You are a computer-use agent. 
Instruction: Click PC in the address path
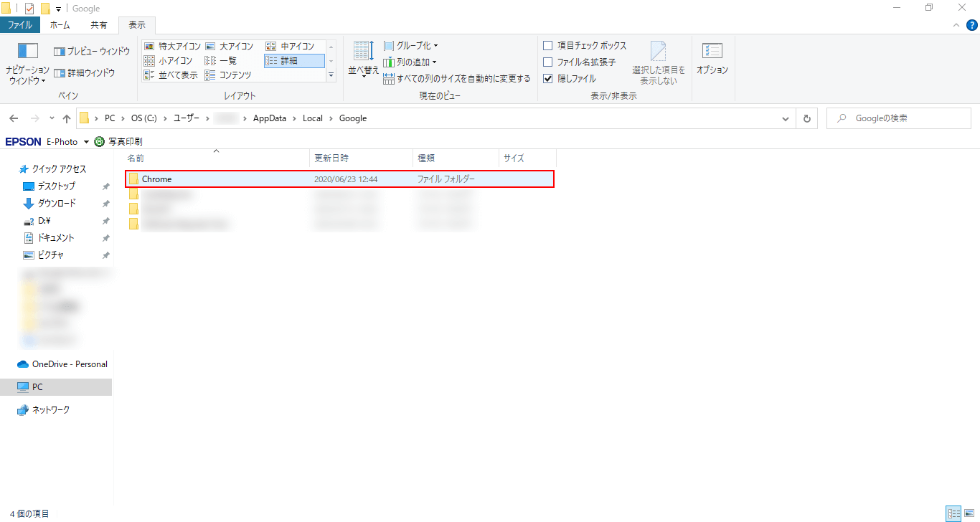[x=110, y=118]
